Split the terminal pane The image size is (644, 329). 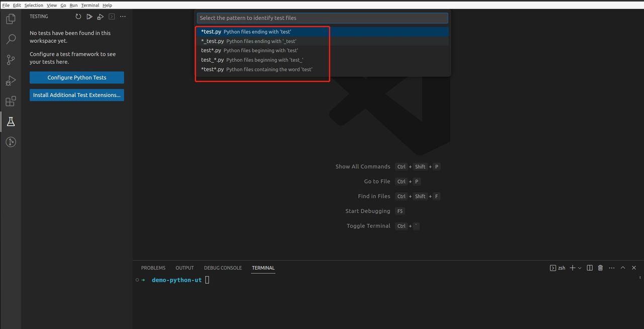click(x=590, y=268)
